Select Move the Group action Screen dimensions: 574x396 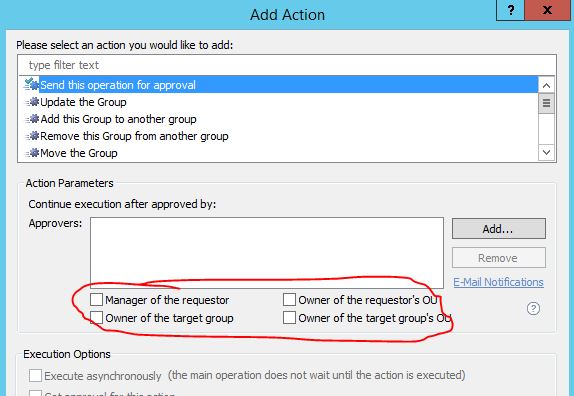[x=79, y=153]
